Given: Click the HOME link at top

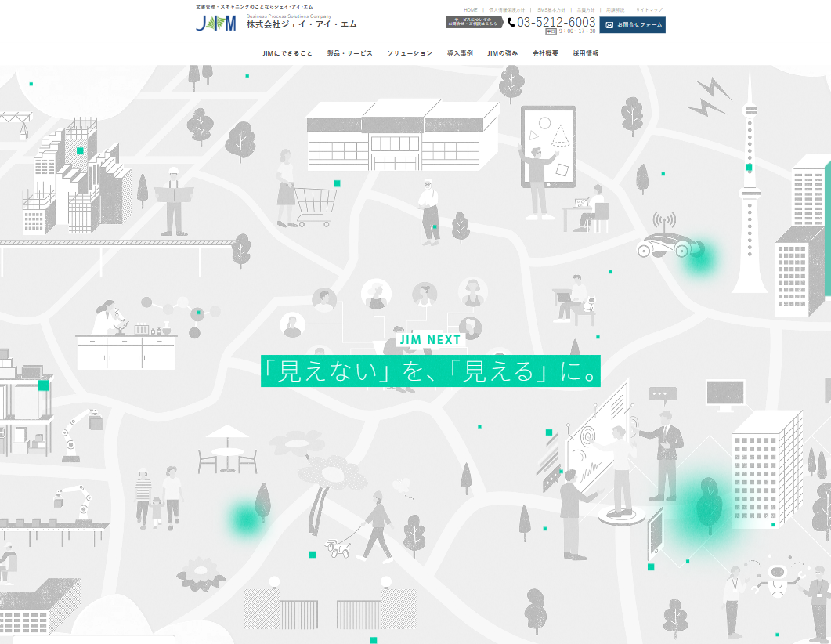Looking at the screenshot, I should pos(471,10).
